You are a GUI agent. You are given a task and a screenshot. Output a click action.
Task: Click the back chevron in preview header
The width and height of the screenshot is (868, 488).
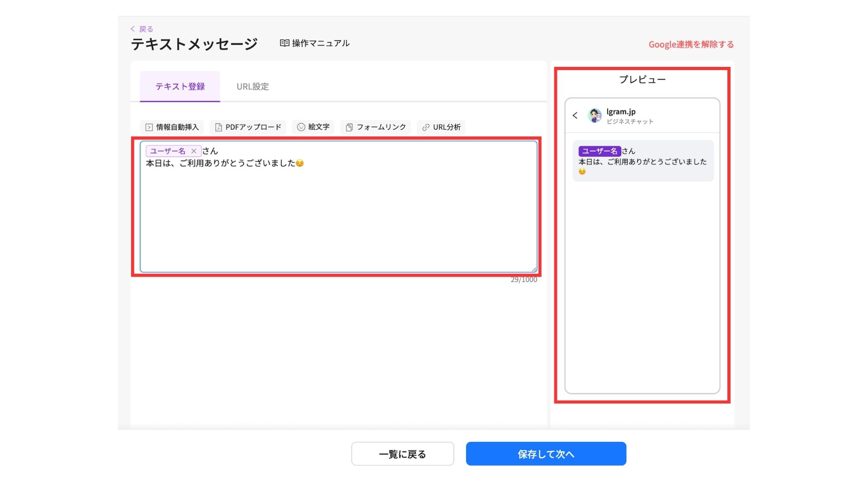click(x=575, y=116)
